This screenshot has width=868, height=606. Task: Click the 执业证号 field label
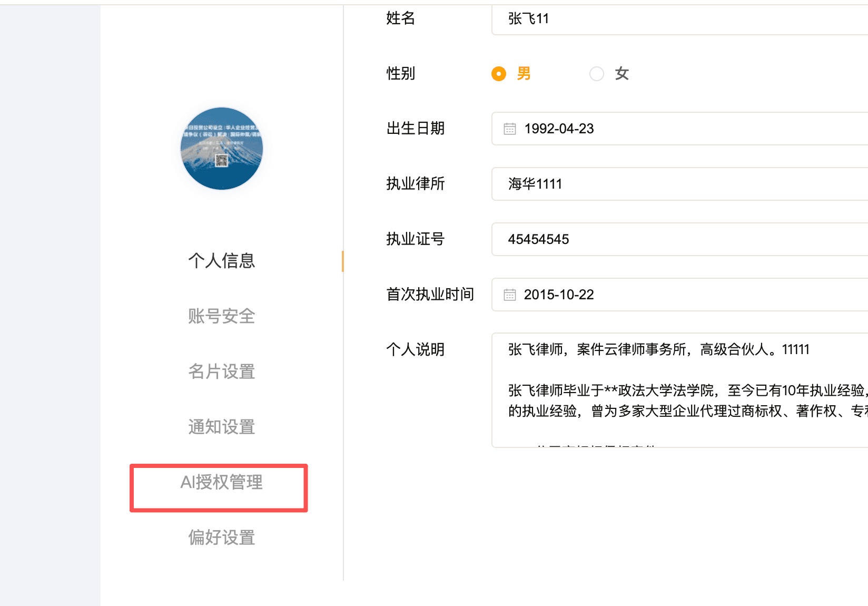click(416, 239)
